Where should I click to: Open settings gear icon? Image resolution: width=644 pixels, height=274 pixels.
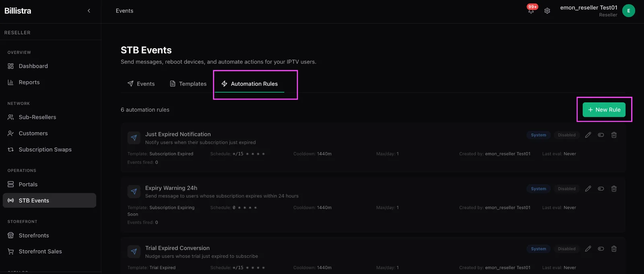[x=547, y=11]
